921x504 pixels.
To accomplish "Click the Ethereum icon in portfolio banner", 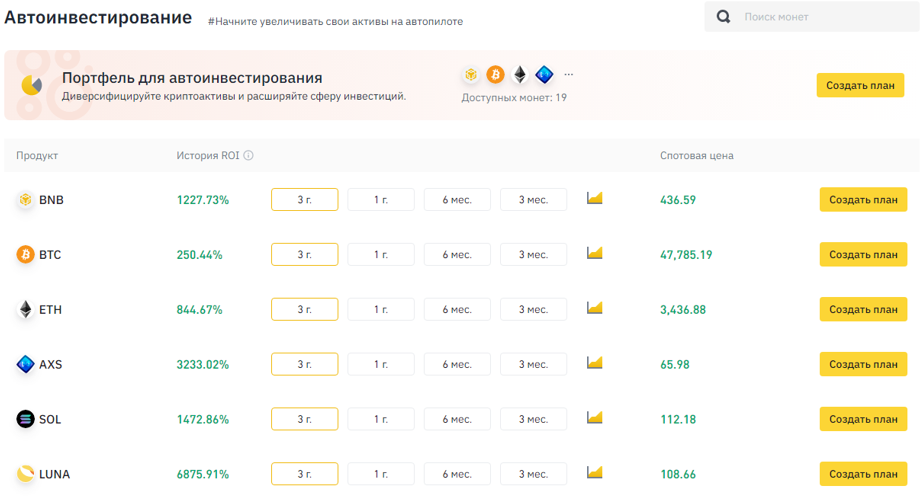I will (x=520, y=75).
